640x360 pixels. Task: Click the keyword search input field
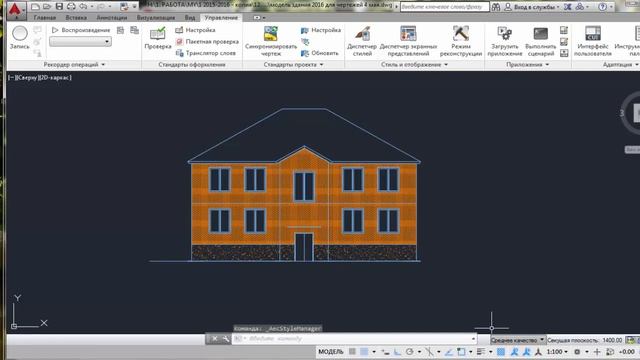tap(444, 7)
